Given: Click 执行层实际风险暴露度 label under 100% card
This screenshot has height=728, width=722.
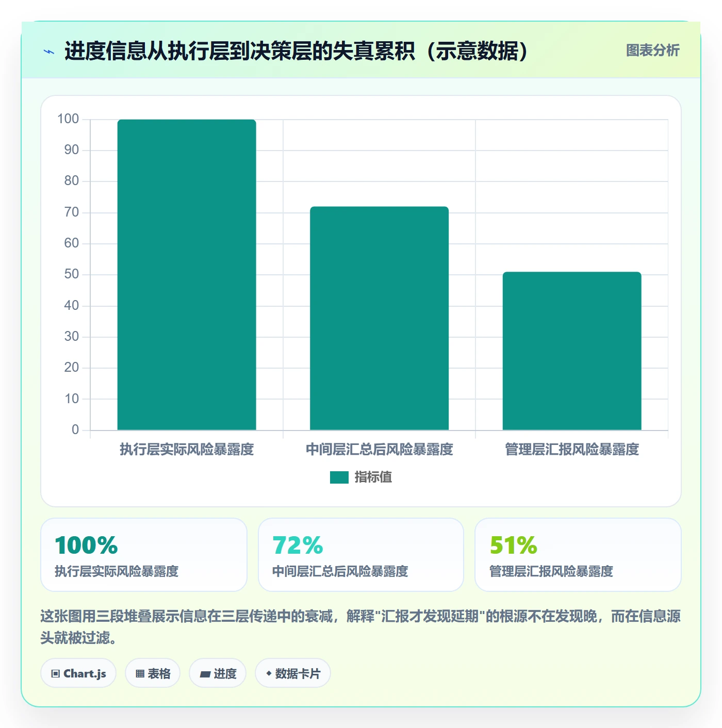Looking at the screenshot, I should (117, 571).
